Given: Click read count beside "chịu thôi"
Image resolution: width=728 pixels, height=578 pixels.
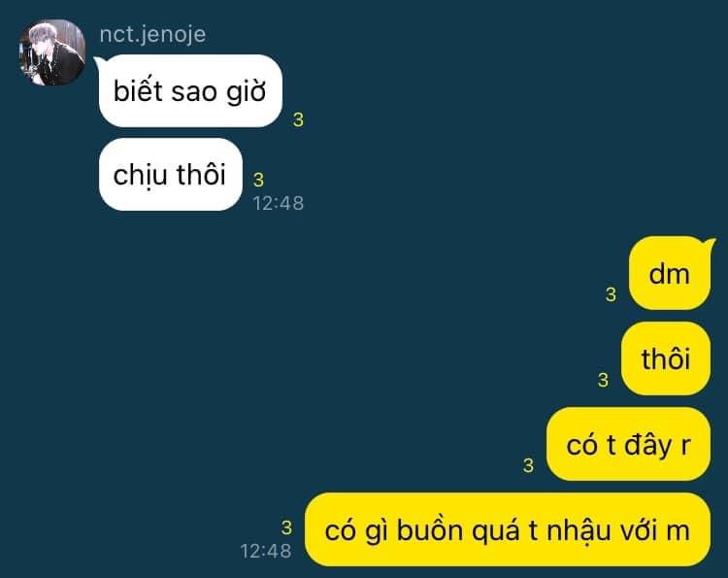Looking at the screenshot, I should pos(258,180).
